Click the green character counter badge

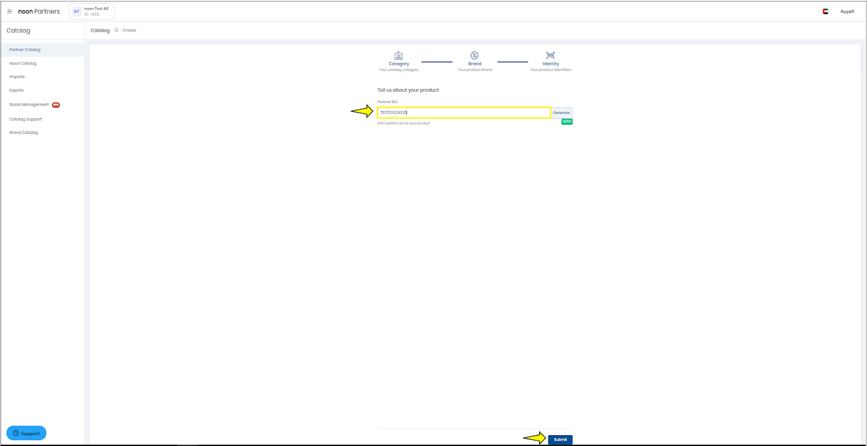[x=567, y=121]
